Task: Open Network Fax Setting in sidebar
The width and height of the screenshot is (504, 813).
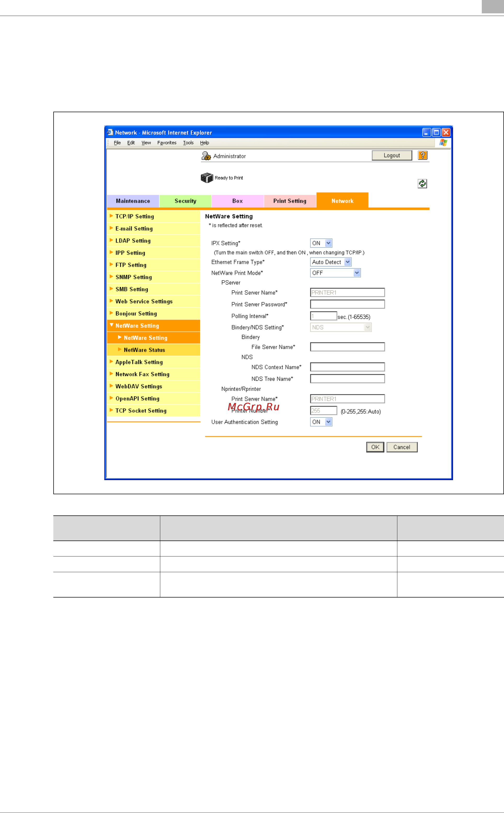Action: click(x=154, y=374)
